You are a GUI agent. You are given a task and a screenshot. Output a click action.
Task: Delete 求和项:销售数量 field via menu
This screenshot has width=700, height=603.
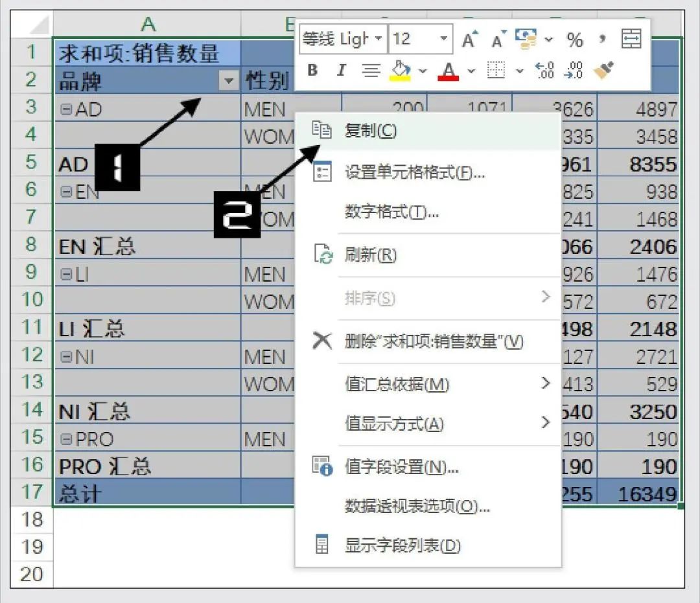(x=428, y=341)
